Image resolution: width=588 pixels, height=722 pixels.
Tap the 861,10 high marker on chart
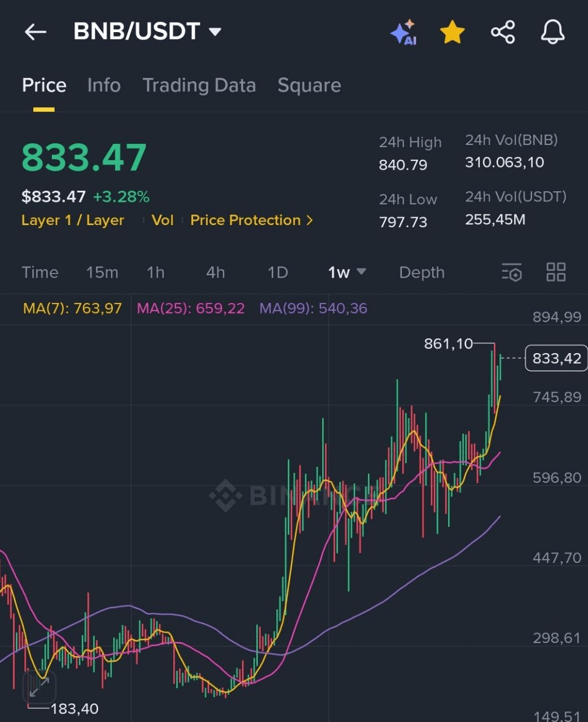click(449, 344)
